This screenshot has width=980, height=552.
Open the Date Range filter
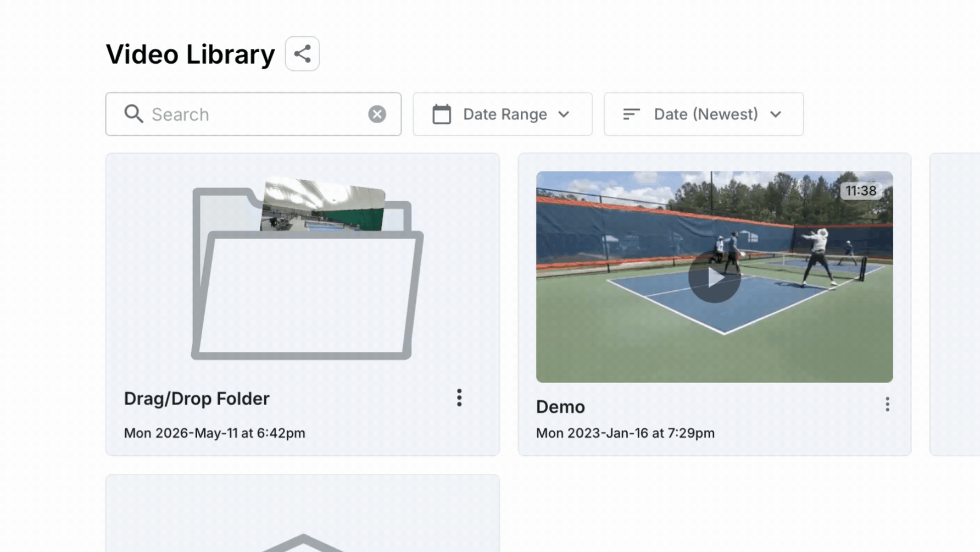(x=503, y=114)
